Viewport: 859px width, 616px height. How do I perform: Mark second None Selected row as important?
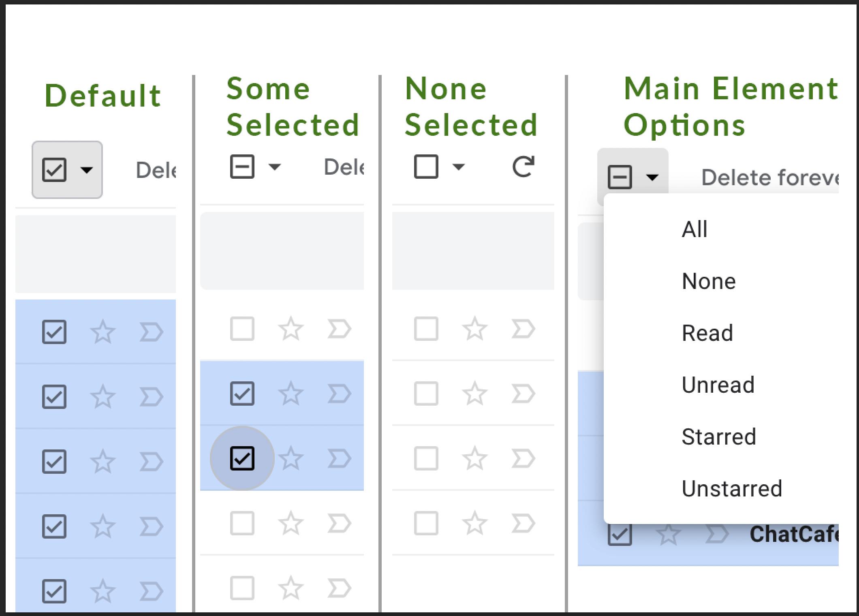(523, 394)
